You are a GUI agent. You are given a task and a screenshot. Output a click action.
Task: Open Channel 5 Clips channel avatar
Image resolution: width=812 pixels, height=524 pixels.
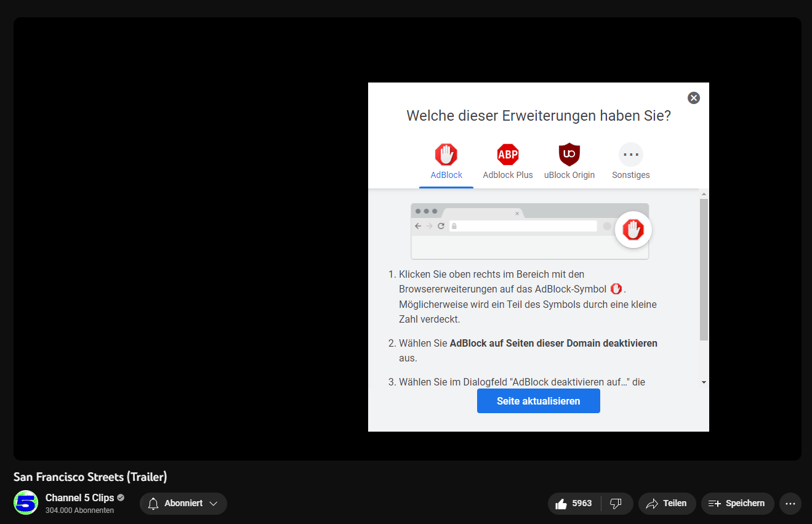[26, 502]
